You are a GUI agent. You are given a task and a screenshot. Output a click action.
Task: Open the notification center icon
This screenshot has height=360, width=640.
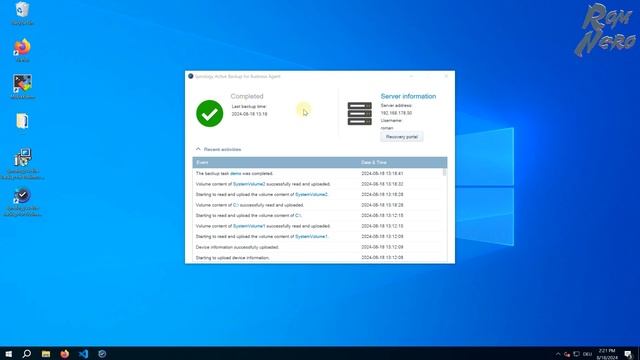628,354
